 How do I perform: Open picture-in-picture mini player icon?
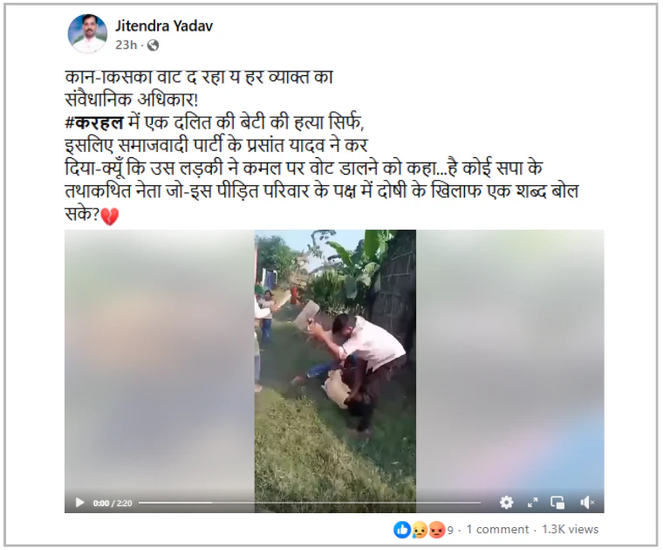(557, 503)
